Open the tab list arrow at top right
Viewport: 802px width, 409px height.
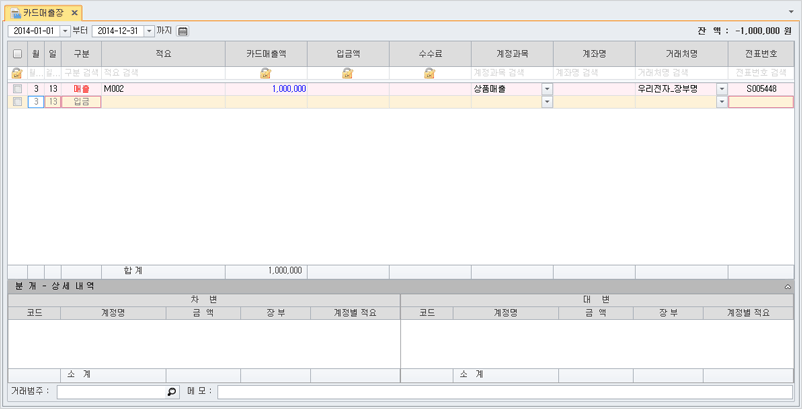tap(791, 11)
